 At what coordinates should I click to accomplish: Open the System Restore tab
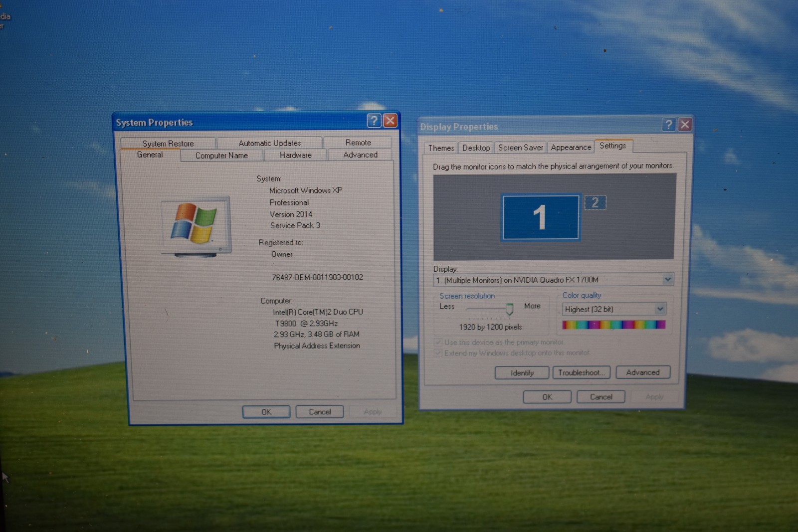[x=168, y=144]
